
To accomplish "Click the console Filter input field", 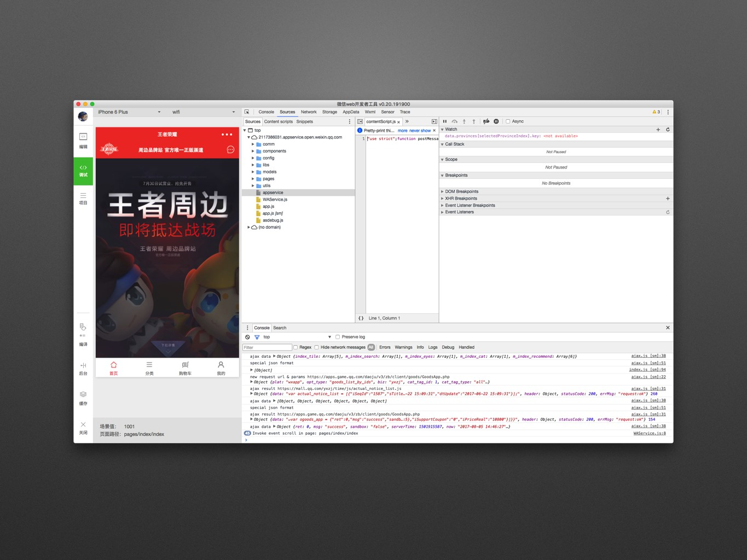I will [267, 347].
